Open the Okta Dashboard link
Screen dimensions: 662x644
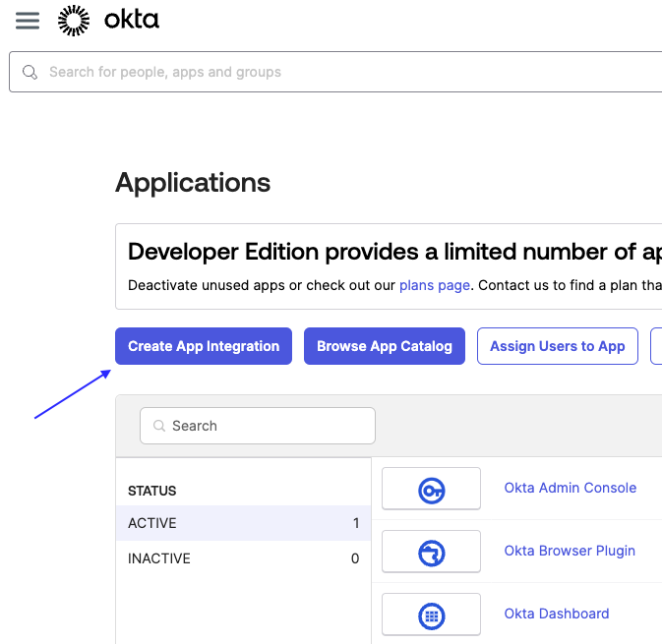(x=557, y=614)
